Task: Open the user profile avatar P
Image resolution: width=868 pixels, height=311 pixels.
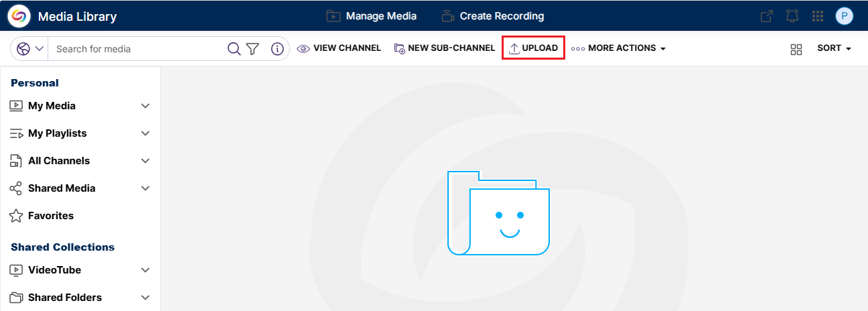Action: 845,16
